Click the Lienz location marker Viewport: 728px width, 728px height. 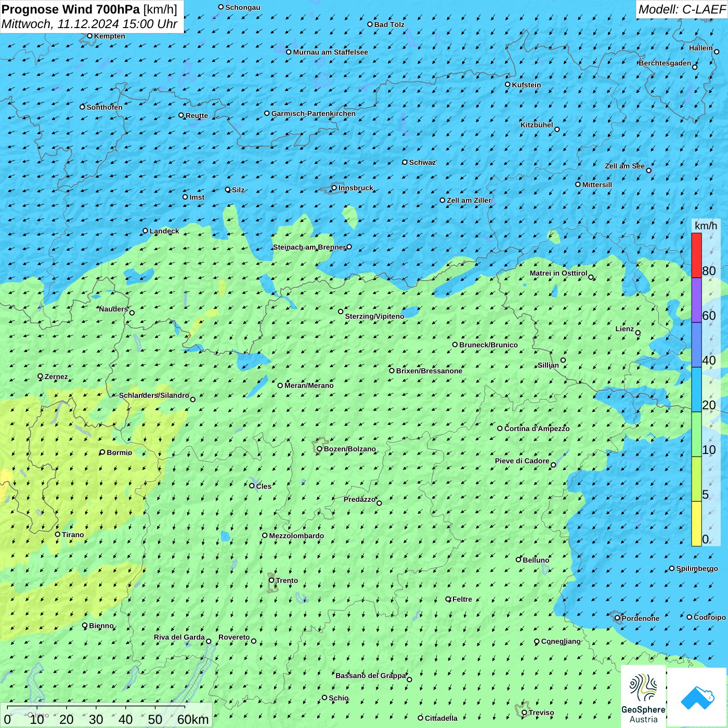coord(638,333)
